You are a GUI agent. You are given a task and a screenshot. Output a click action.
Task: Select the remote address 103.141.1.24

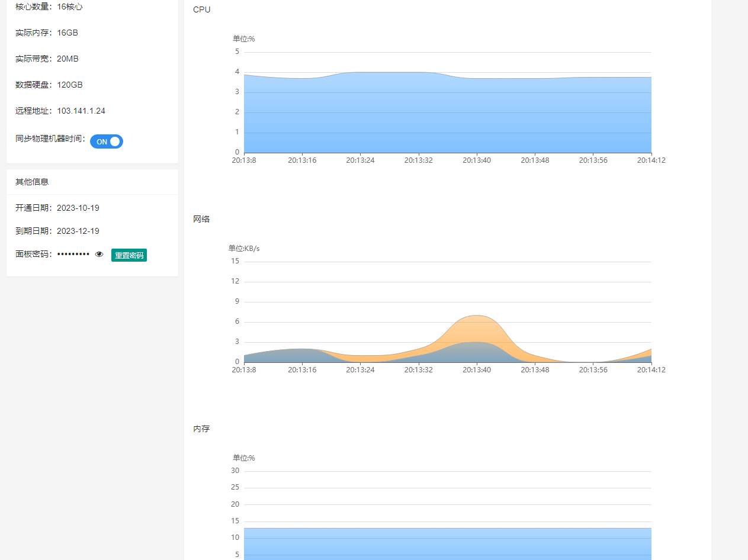pos(81,111)
